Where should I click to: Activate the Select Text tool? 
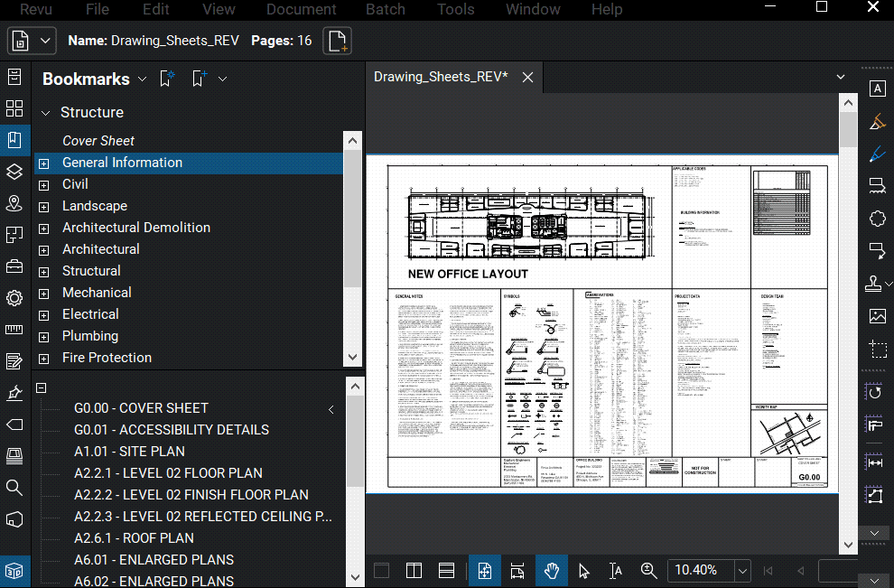(x=616, y=570)
